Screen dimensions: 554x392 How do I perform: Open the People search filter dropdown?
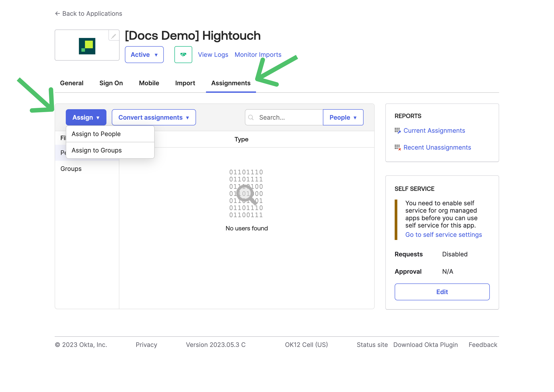[x=343, y=117]
